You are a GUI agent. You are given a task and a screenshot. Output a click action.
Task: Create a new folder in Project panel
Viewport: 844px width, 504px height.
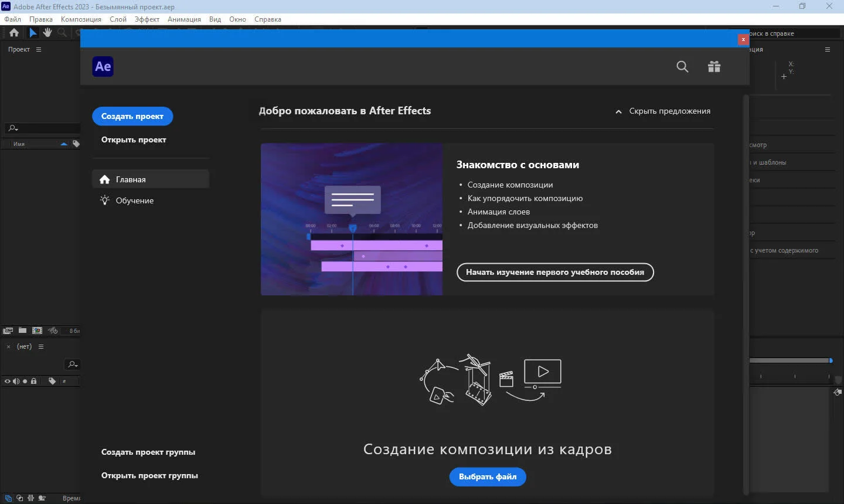point(22,331)
